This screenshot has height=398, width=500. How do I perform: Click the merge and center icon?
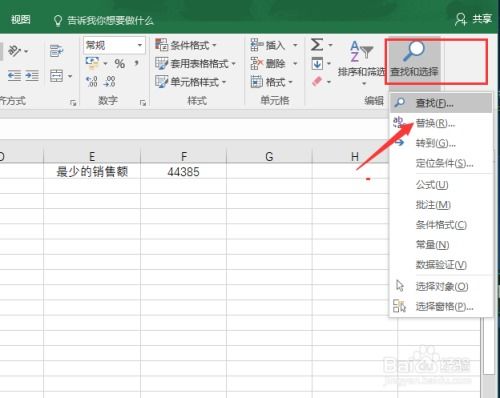click(56, 76)
